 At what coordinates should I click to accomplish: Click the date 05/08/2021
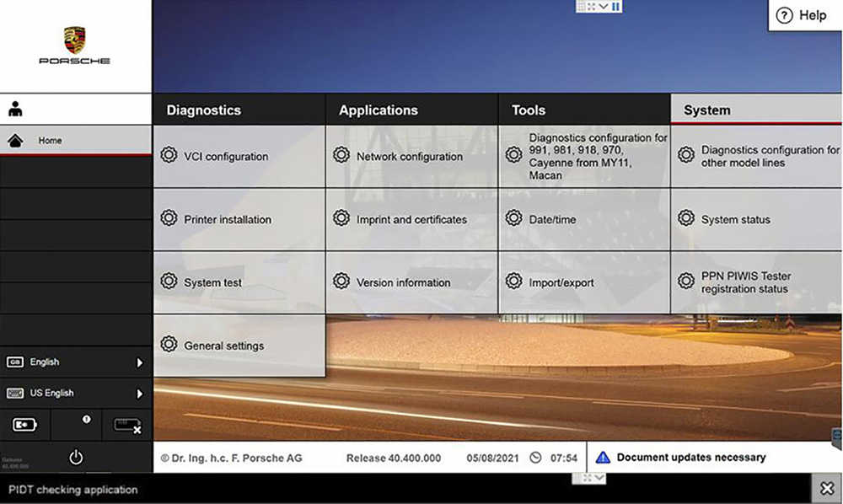[x=492, y=458]
